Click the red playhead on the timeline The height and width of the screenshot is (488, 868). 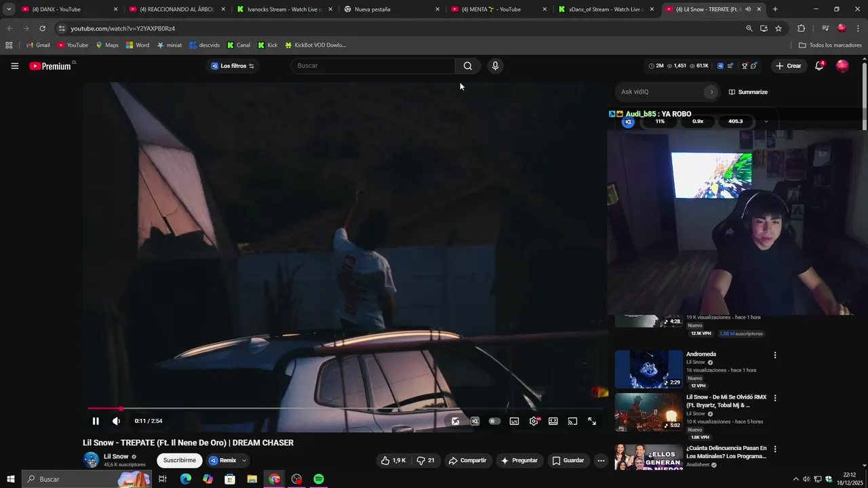(x=121, y=409)
